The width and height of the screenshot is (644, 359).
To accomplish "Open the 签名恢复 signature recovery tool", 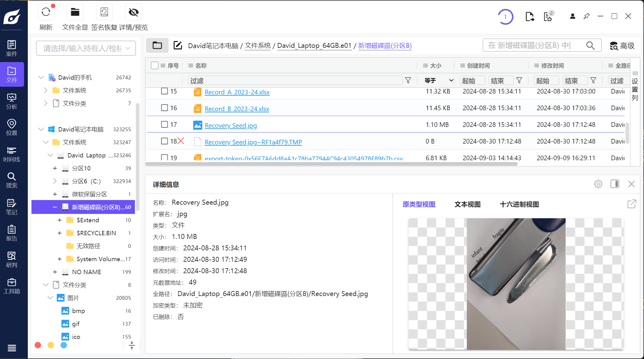I will [x=104, y=12].
